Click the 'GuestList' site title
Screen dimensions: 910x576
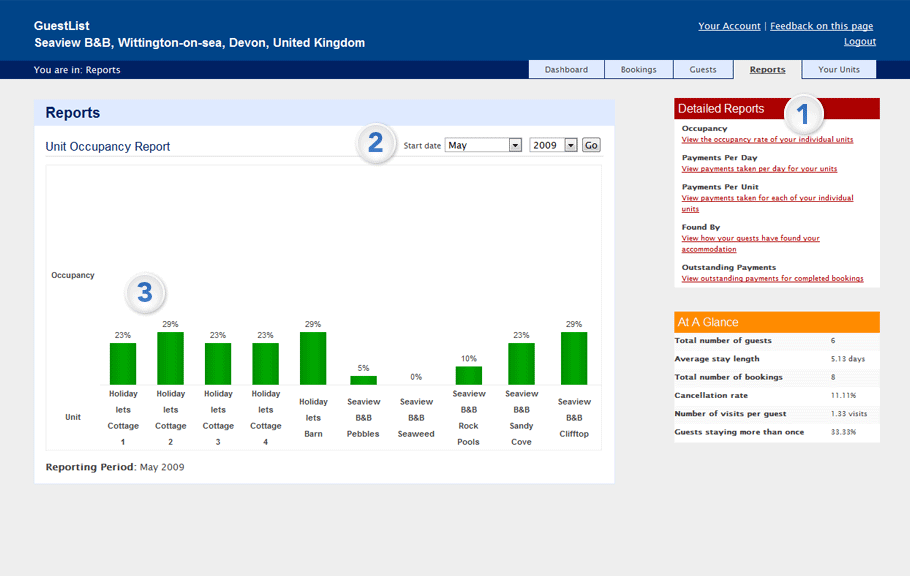[62, 26]
